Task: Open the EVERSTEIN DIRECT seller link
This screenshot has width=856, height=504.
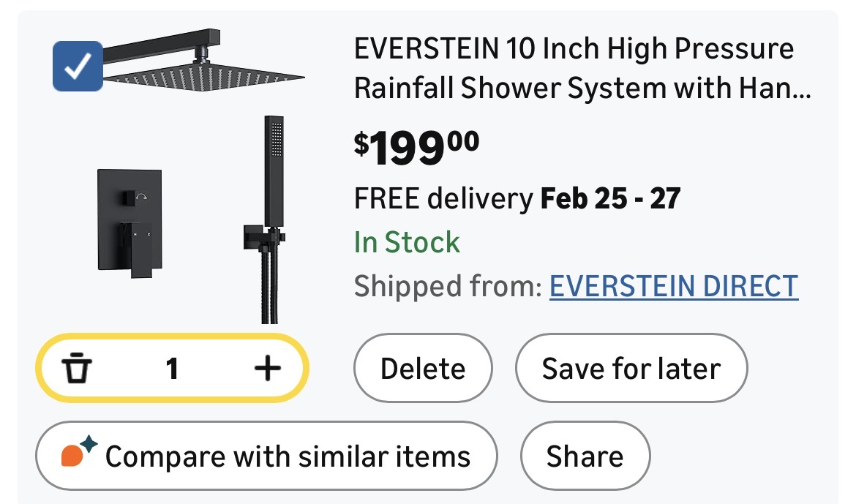Action: 673,286
